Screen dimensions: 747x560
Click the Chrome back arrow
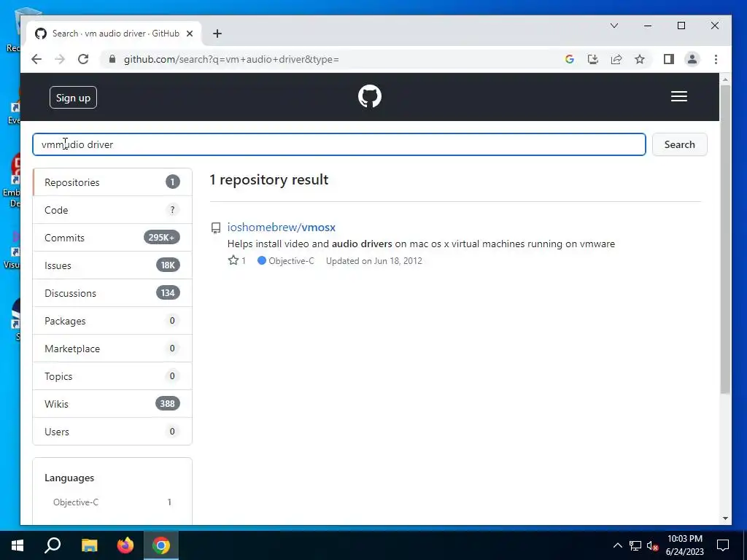[x=36, y=59]
